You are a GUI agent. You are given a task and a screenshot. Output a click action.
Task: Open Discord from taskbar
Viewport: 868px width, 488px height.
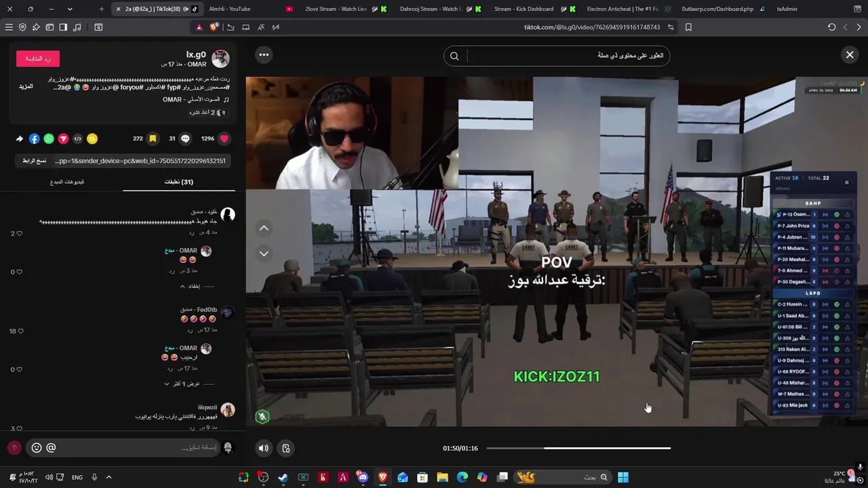tap(363, 477)
